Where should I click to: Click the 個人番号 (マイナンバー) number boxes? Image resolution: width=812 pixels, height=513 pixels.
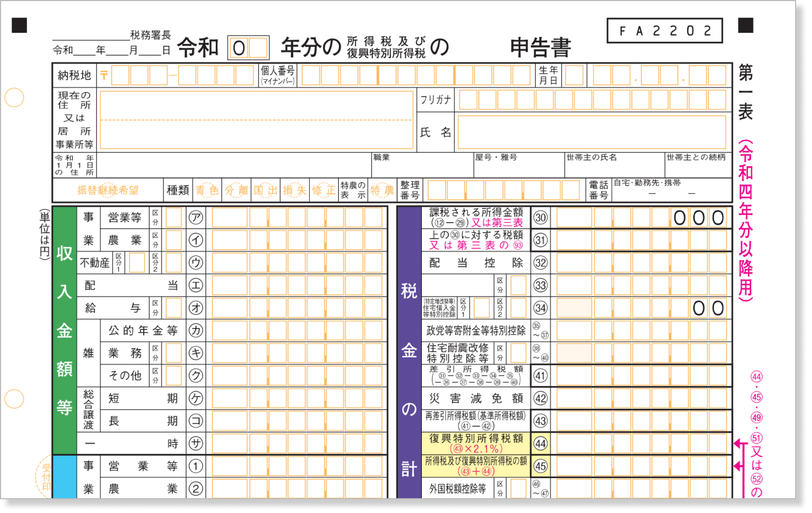(416, 76)
